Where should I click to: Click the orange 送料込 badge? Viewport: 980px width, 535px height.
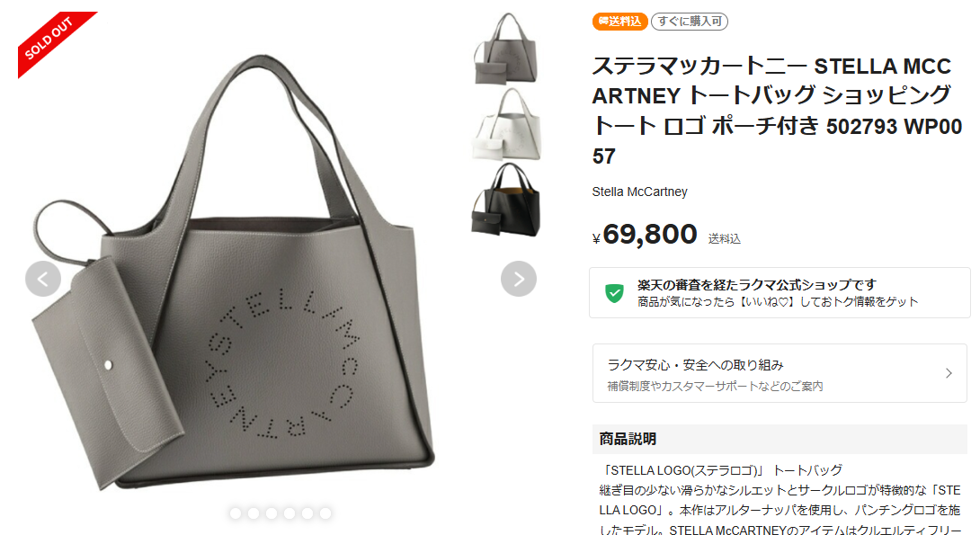[x=620, y=22]
